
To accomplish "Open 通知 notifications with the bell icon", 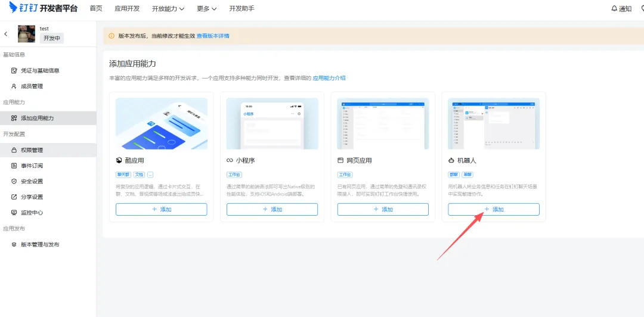I will (621, 8).
